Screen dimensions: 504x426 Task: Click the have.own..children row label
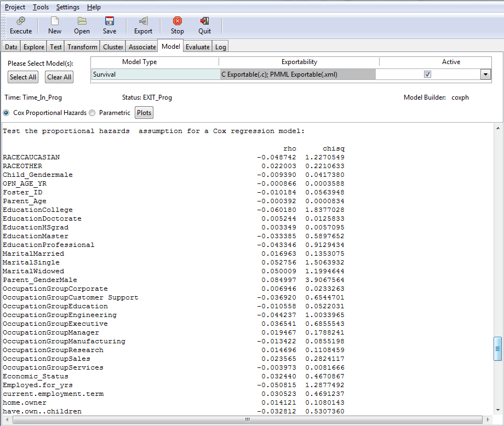pos(42,412)
